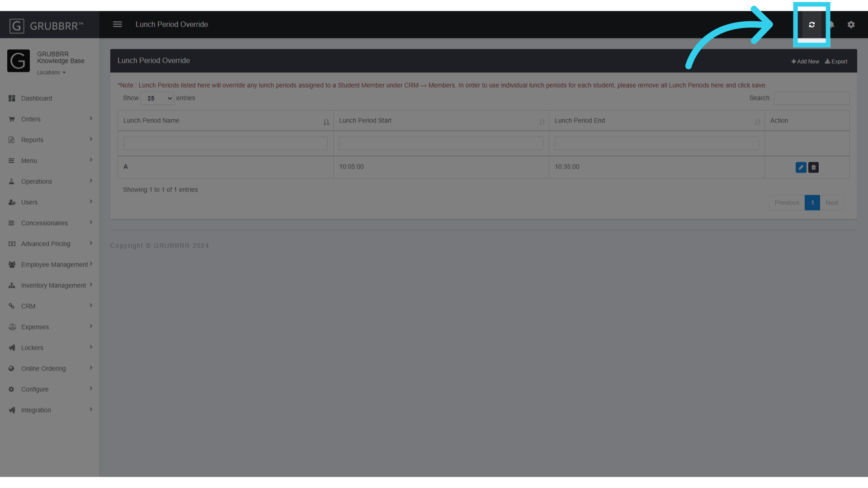Delete lunch period A with trash icon
Image resolution: width=868 pixels, height=488 pixels.
(x=813, y=167)
